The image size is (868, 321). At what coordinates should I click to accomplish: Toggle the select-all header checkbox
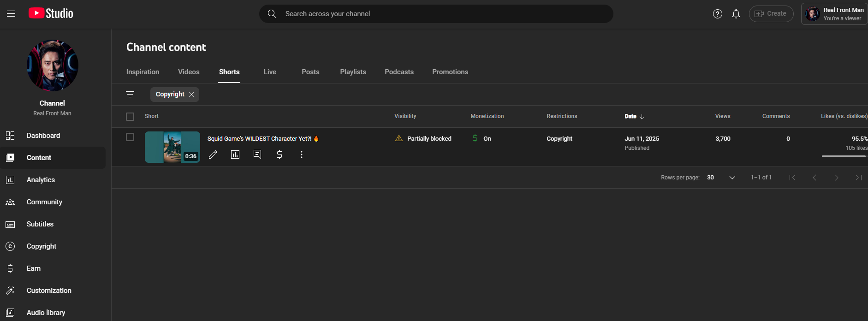point(130,117)
